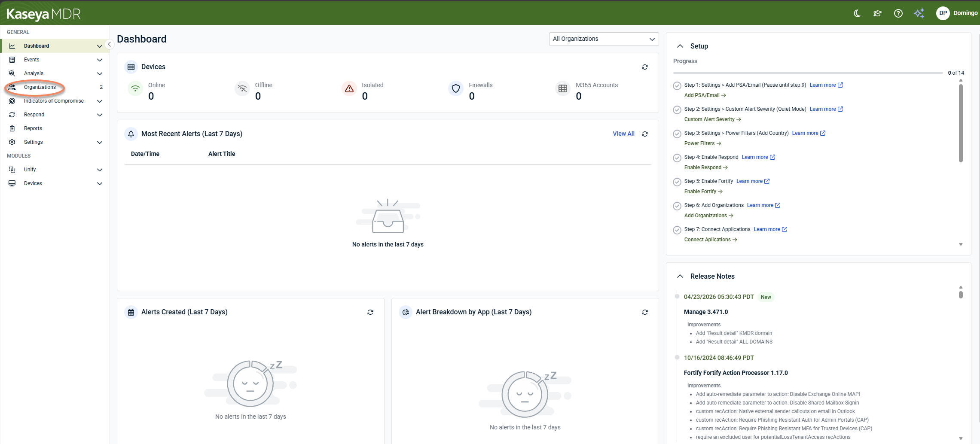Click View All alerts link
Screen dimensions: 980x444
(623, 134)
